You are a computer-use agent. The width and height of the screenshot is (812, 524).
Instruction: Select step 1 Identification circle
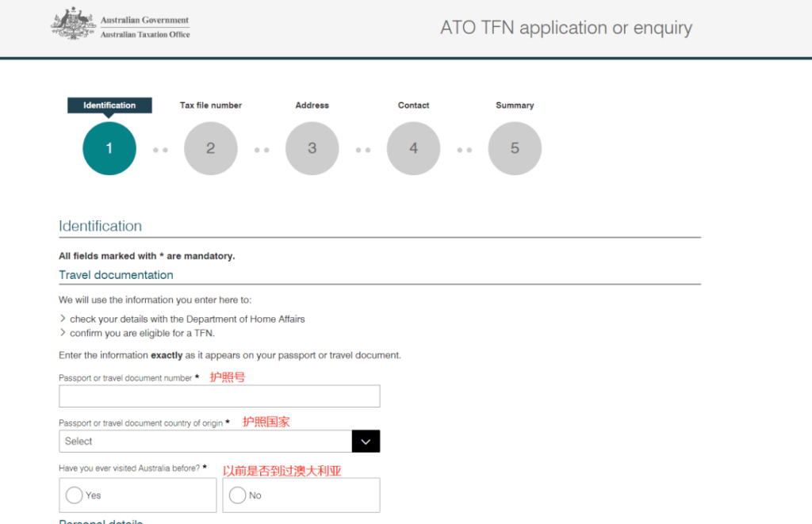pyautogui.click(x=109, y=148)
